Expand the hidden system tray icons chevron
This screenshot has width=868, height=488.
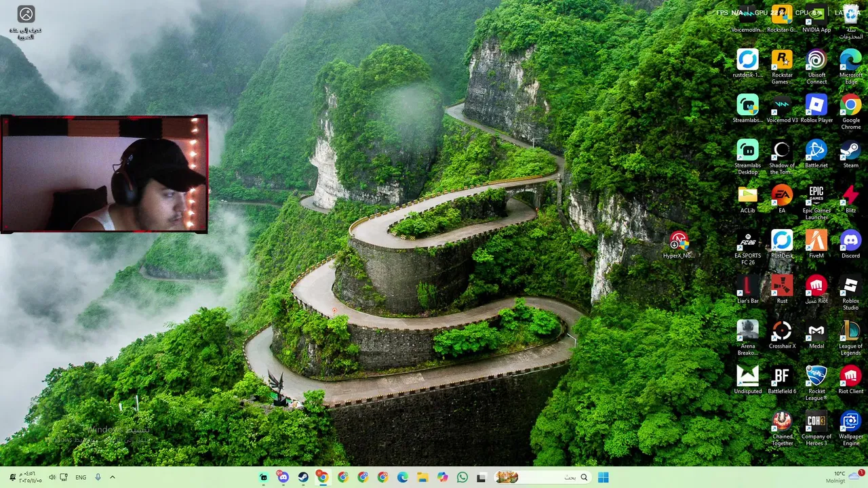coord(113,477)
